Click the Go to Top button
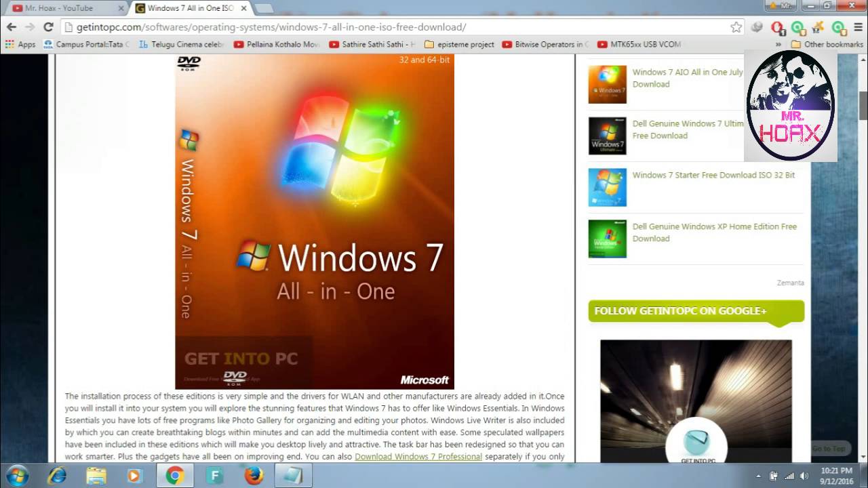Viewport: 868px width, 488px height. pyautogui.click(x=829, y=449)
